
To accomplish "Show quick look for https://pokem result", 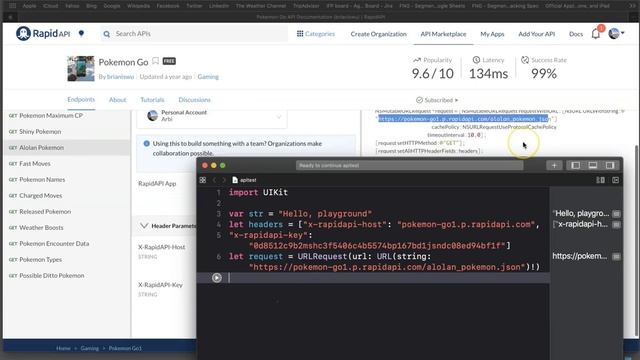I will (x=616, y=256).
